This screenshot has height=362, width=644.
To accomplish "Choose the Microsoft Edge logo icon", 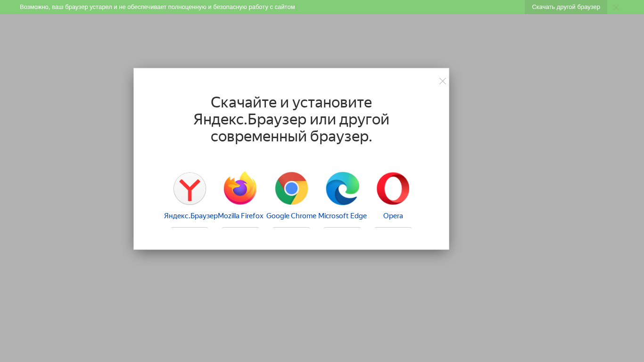I will [x=342, y=189].
